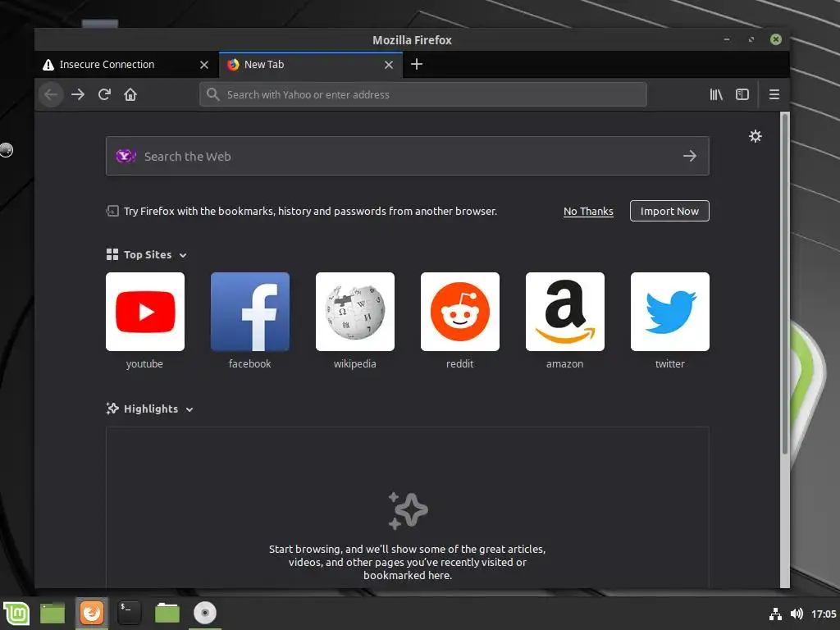
Task: Click the Top Sites heading text
Action: click(148, 255)
